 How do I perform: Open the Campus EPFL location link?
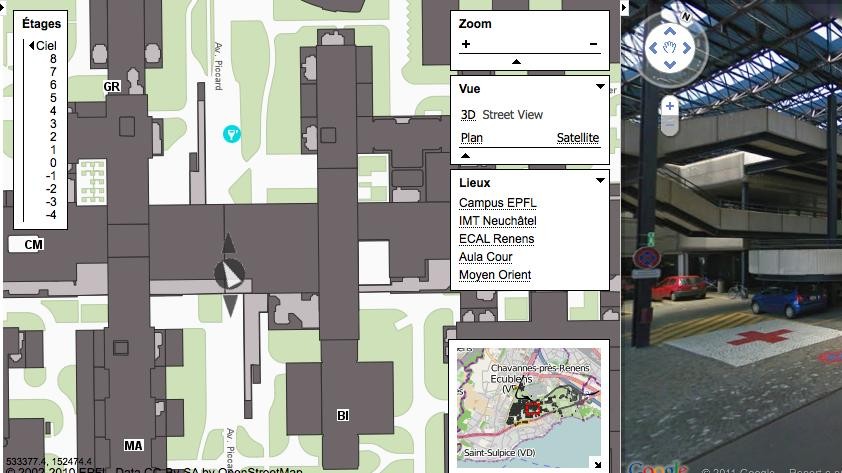point(497,203)
